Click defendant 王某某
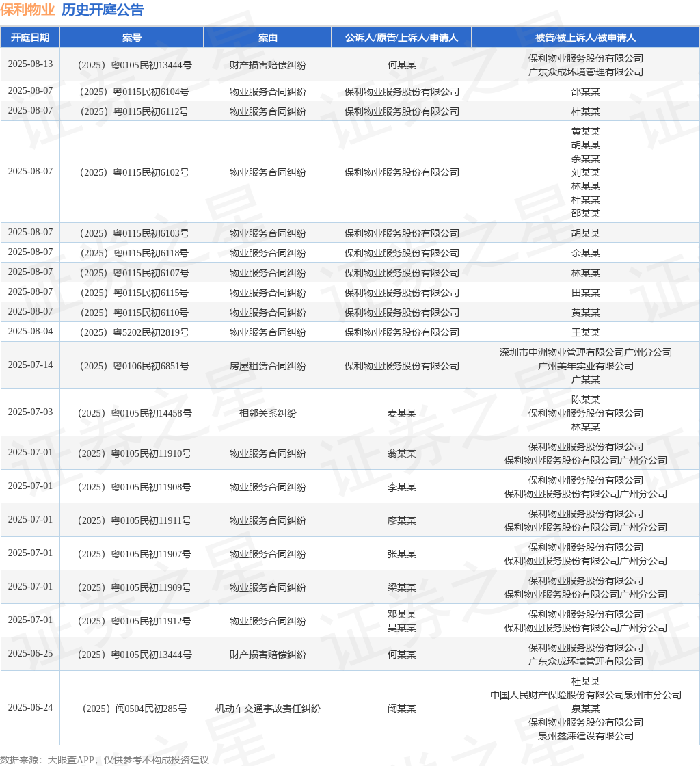This screenshot has height=766, width=700. (585, 332)
